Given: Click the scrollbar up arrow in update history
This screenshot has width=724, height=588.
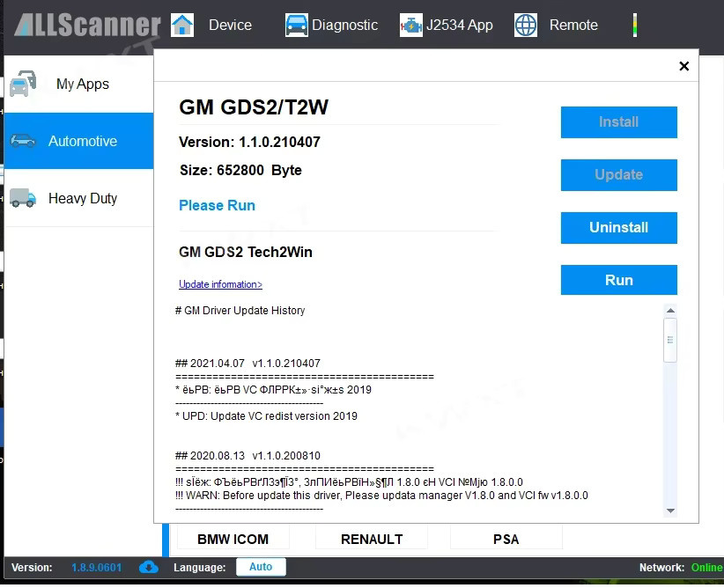Looking at the screenshot, I should point(671,311).
